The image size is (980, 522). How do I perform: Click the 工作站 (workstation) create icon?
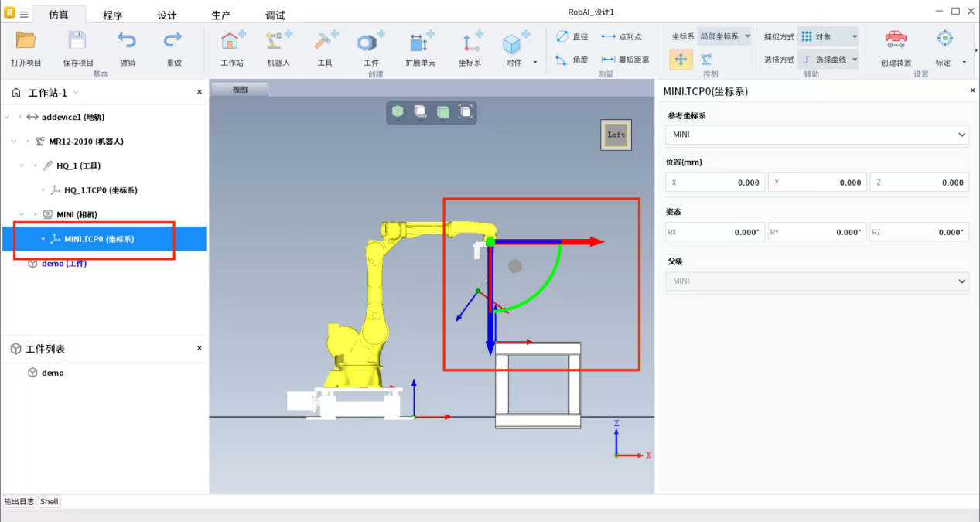coord(232,43)
